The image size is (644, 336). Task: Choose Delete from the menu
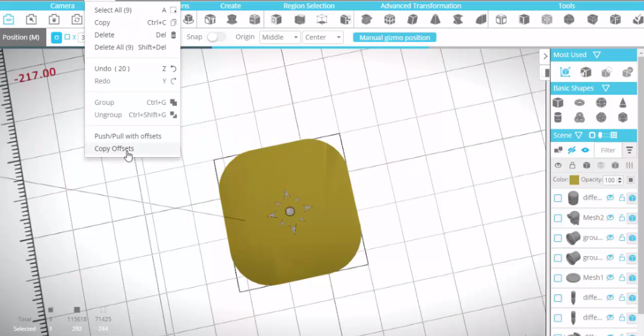tap(133, 35)
